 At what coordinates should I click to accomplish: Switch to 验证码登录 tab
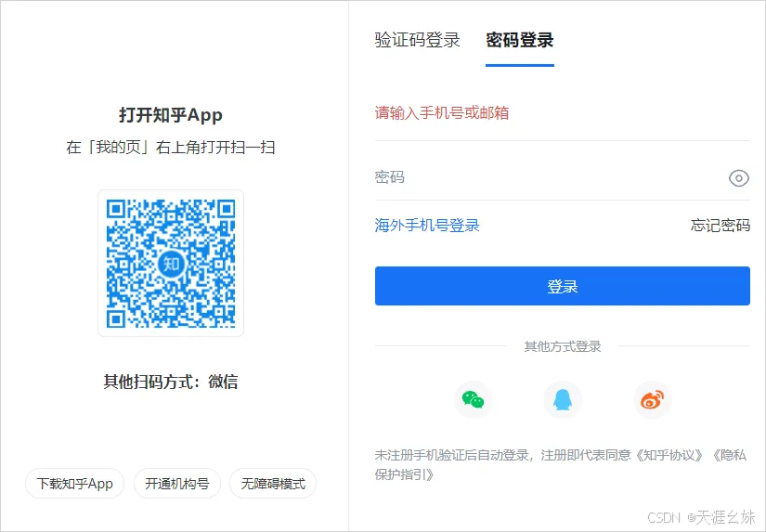click(x=417, y=40)
